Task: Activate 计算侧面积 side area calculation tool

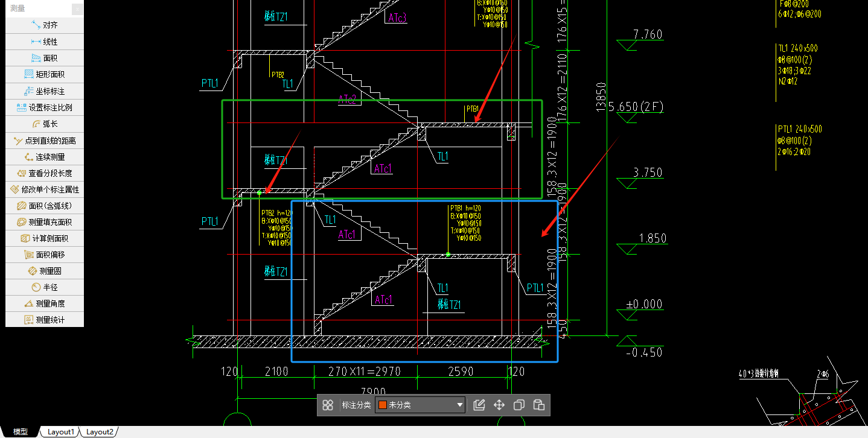Action: click(45, 238)
